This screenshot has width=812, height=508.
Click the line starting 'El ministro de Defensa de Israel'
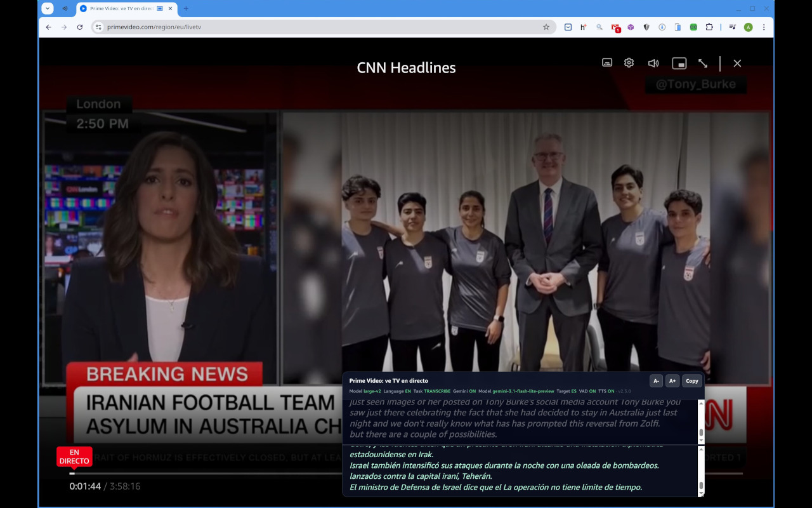[496, 487]
